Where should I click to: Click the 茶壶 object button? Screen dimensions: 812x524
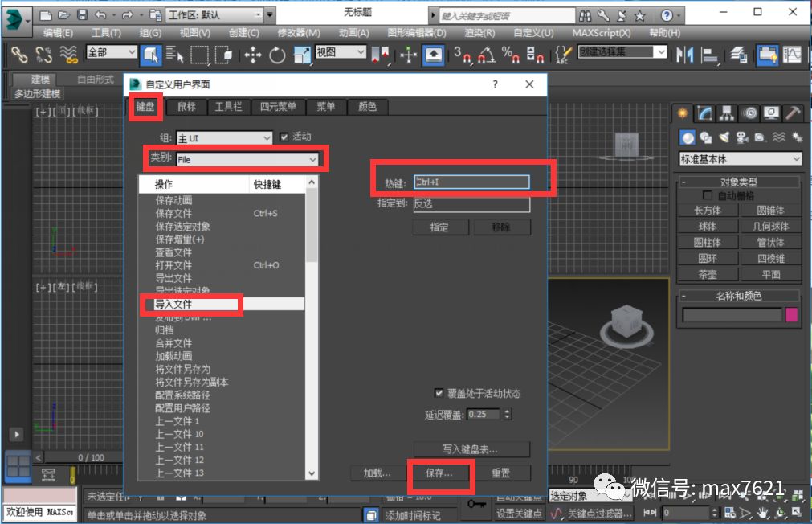coord(708,274)
